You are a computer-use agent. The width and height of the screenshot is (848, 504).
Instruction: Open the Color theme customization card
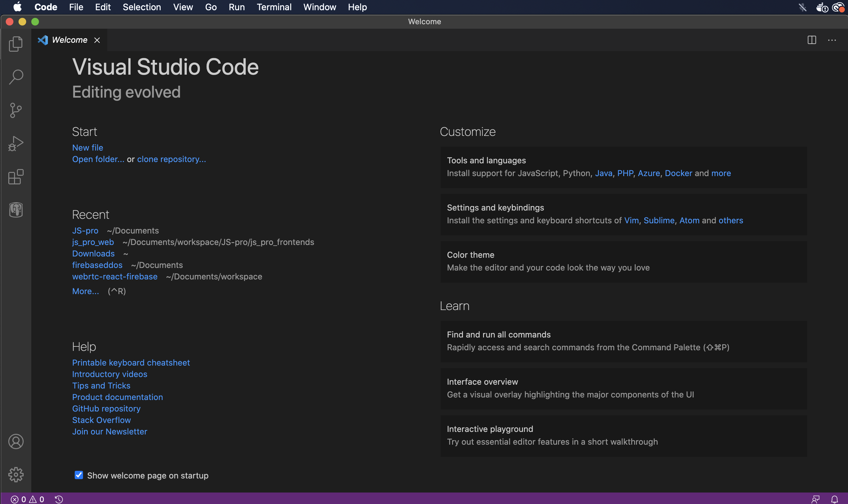click(x=623, y=262)
